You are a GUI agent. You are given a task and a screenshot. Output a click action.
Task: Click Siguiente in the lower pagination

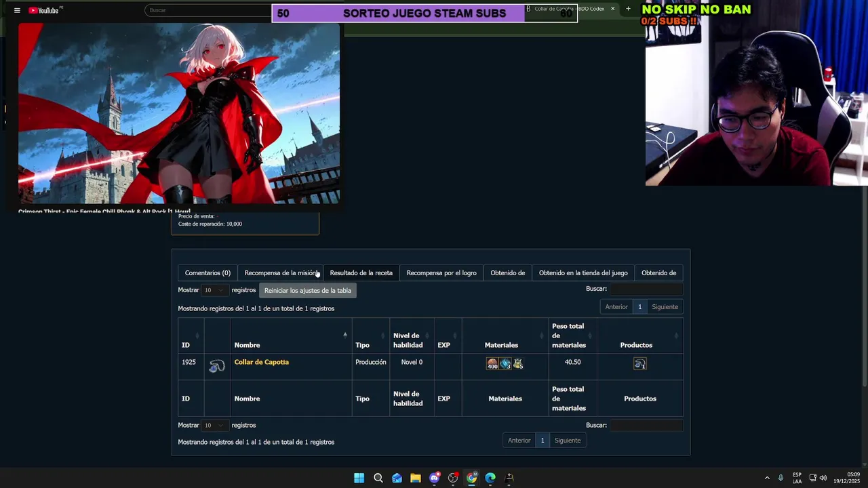pos(568,441)
